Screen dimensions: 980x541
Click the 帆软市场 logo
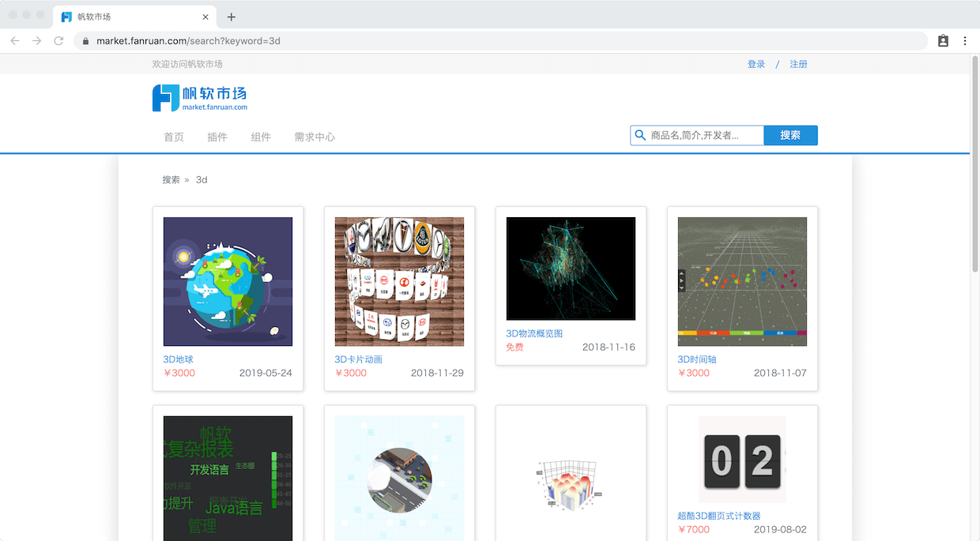point(200,98)
